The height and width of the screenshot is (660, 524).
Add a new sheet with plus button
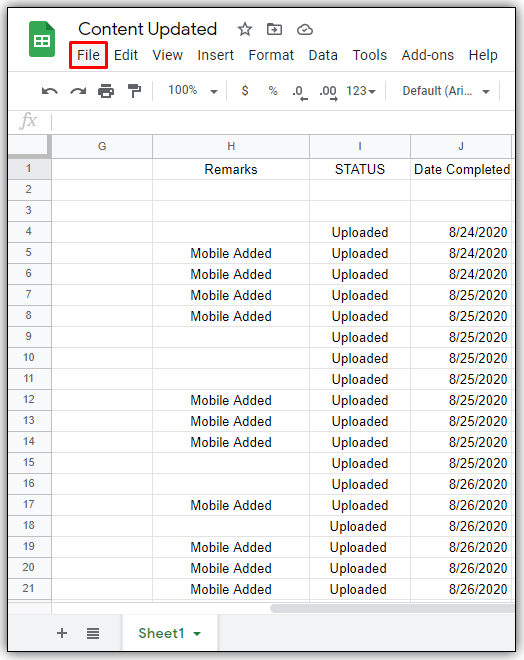point(62,633)
